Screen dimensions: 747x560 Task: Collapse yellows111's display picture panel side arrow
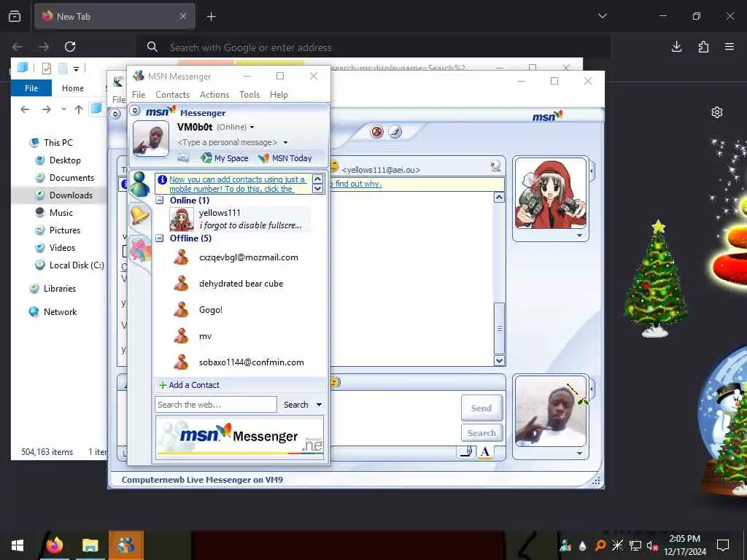coord(592,171)
